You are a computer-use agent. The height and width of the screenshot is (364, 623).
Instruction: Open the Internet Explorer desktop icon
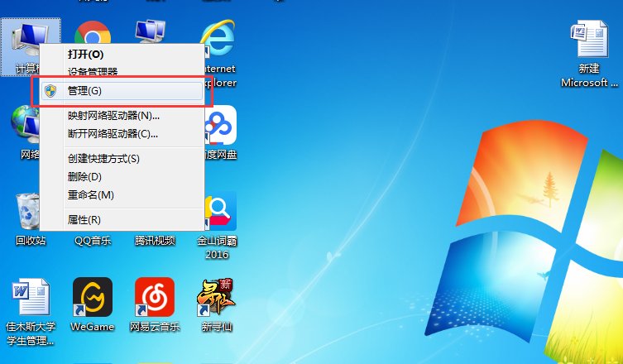point(218,38)
